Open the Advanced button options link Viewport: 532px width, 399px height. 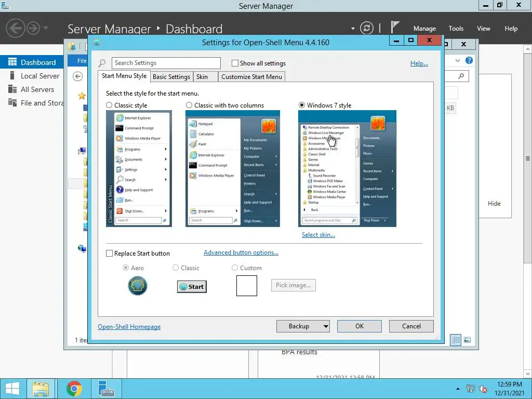[241, 252]
